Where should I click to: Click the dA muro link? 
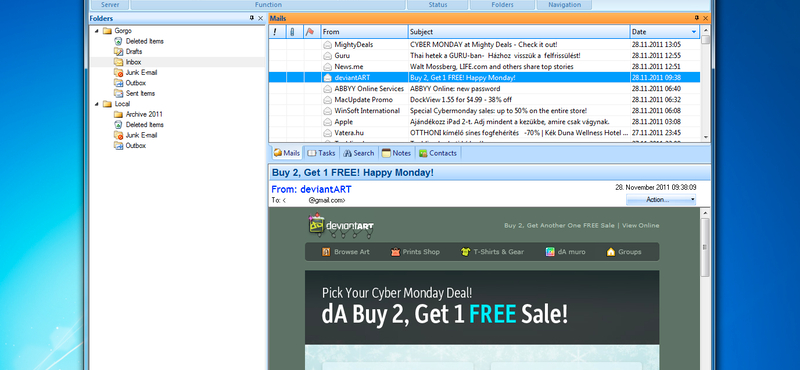point(565,252)
